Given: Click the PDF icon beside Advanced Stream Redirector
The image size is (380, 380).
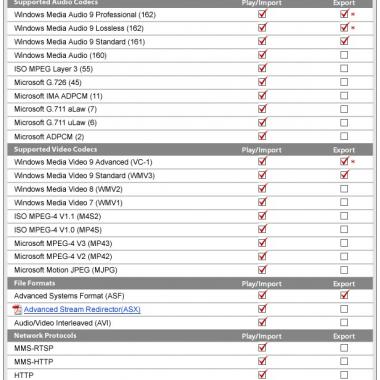Looking at the screenshot, I should (x=17, y=310).
